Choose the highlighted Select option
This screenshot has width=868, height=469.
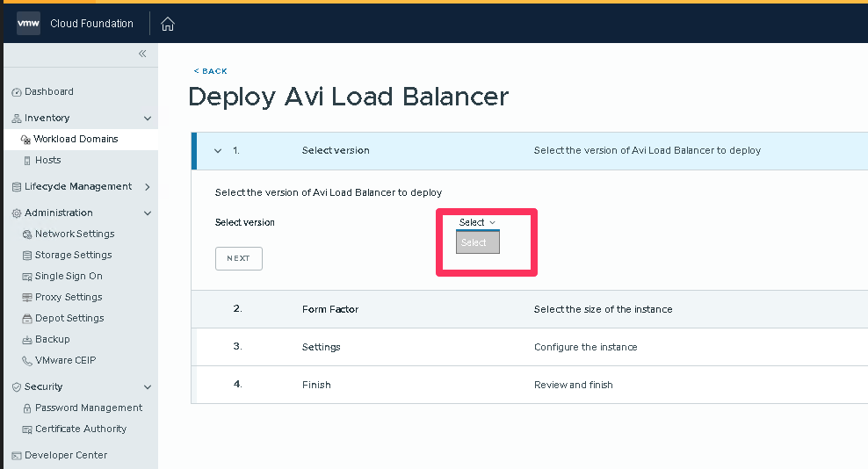pyautogui.click(x=478, y=242)
